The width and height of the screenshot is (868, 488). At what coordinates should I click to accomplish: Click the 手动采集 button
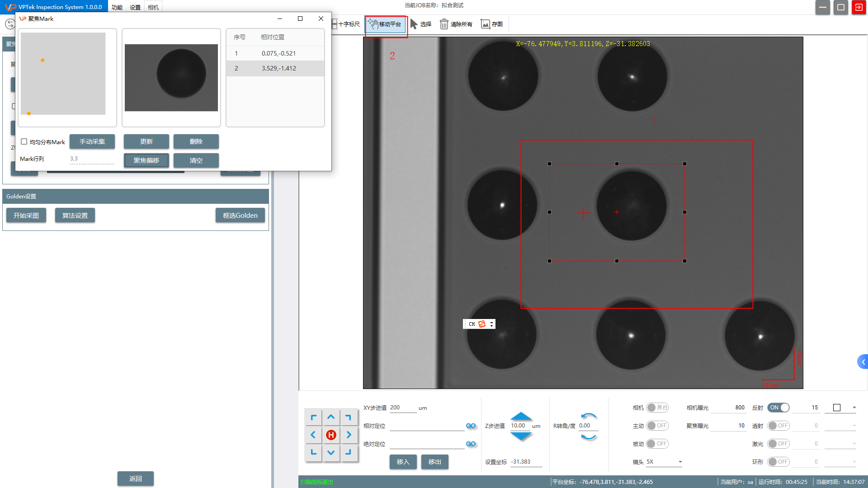point(92,141)
